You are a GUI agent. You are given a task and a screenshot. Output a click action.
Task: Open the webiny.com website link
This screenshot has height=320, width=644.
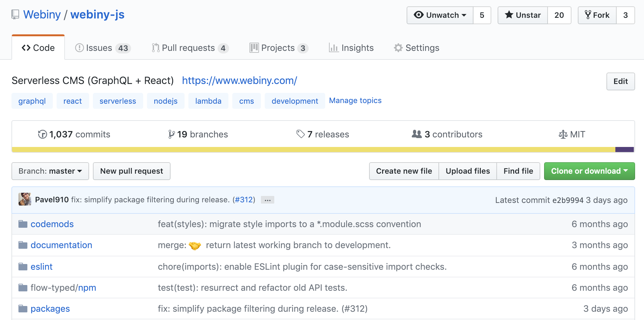239,80
